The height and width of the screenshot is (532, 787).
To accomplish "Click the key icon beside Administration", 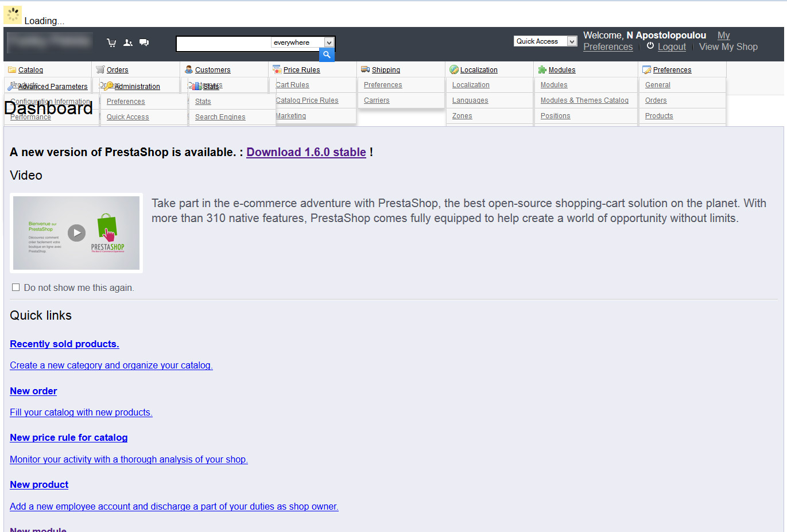I will click(108, 86).
